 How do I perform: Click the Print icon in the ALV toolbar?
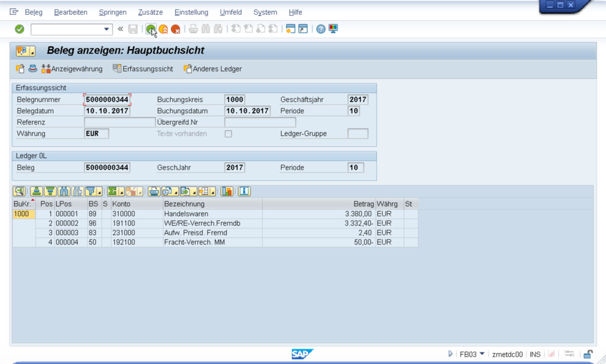pyautogui.click(x=154, y=191)
